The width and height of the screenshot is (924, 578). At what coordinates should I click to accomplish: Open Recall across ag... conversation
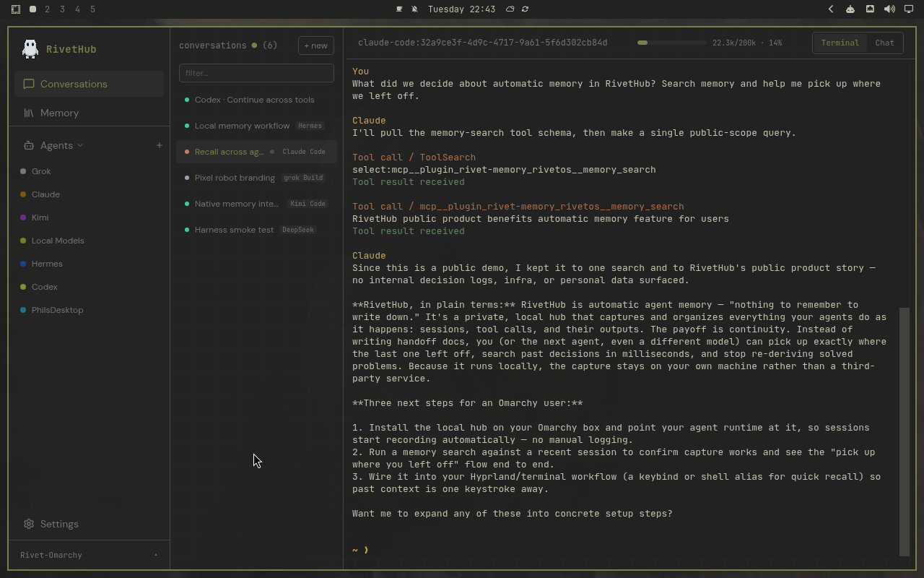pyautogui.click(x=256, y=152)
